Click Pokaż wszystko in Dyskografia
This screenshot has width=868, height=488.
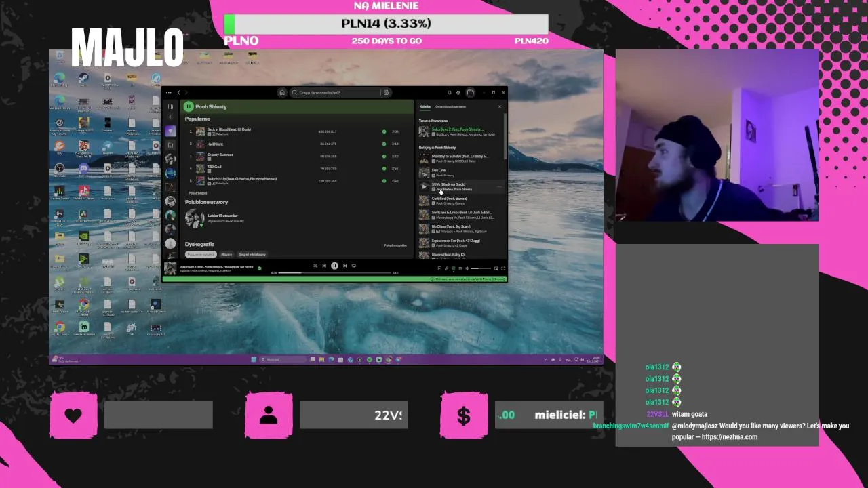[395, 245]
